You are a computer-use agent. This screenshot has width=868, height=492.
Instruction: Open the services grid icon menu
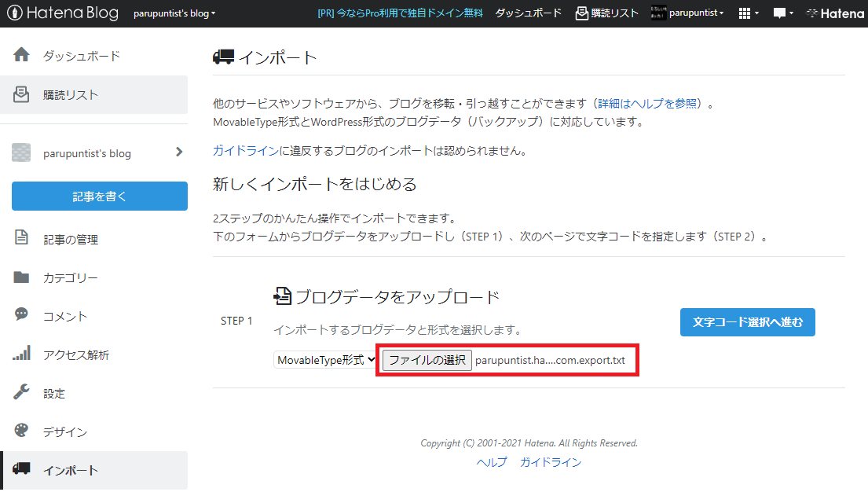[x=749, y=13]
